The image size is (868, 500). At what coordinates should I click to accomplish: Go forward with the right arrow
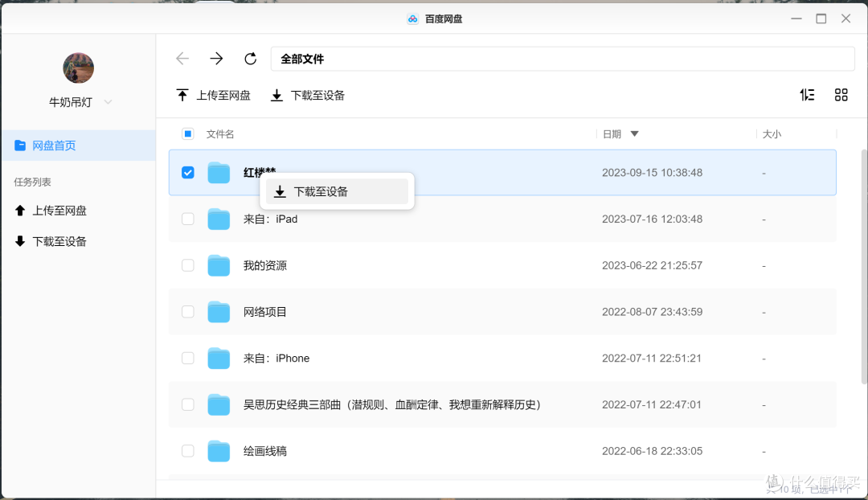click(x=216, y=59)
